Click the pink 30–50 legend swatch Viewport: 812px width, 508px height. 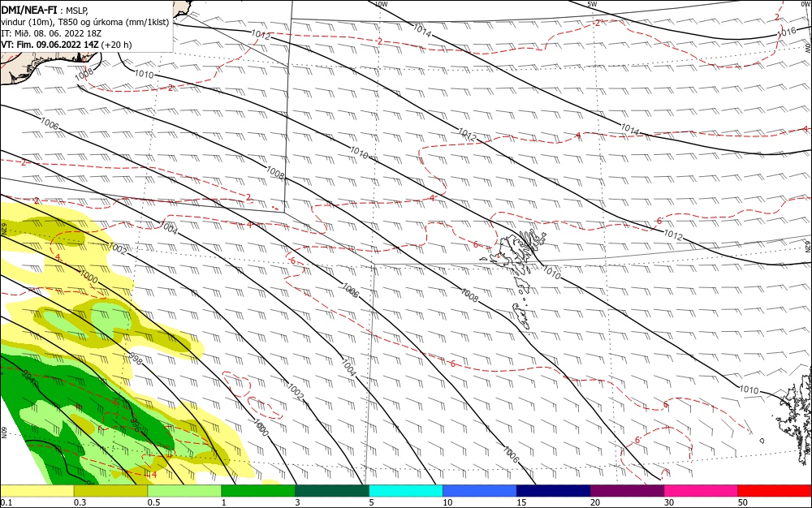[x=702, y=491]
